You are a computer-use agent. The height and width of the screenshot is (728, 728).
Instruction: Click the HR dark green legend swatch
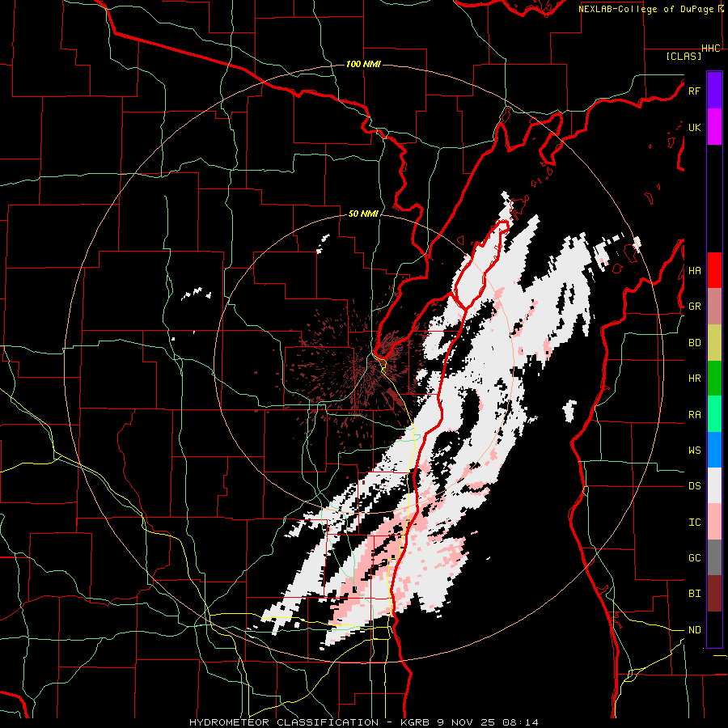(x=714, y=379)
